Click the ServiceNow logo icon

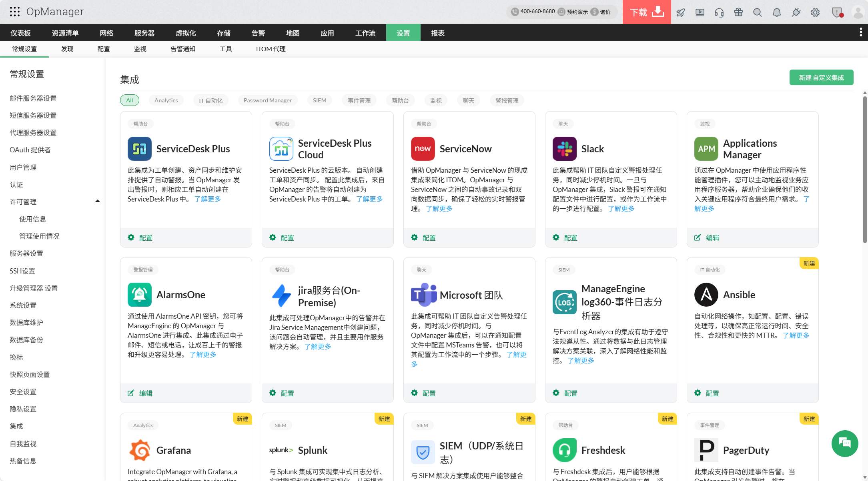(x=423, y=148)
